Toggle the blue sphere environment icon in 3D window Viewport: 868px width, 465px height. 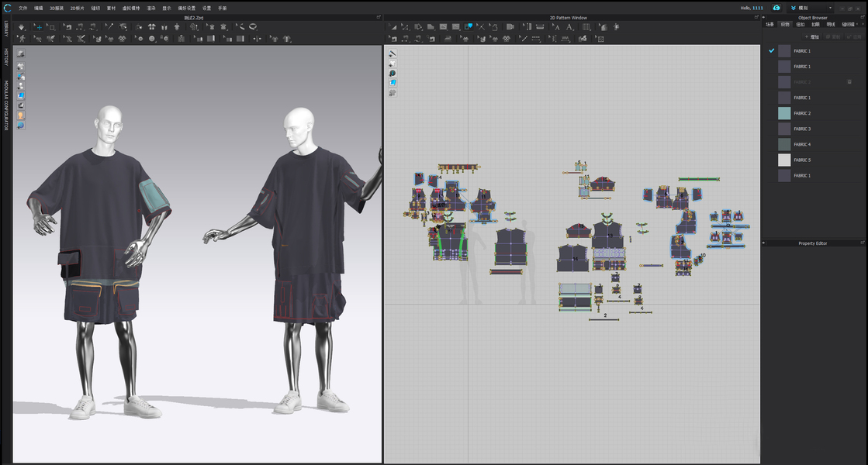click(x=20, y=126)
